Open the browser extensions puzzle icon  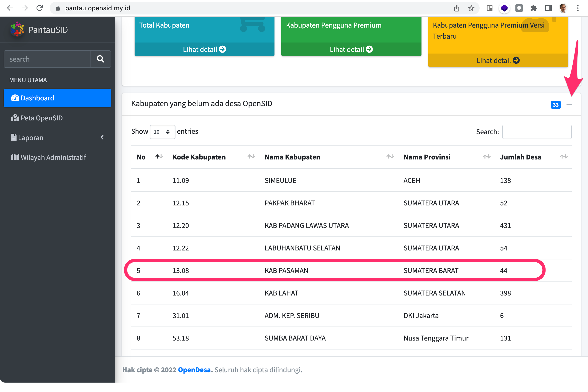(534, 8)
